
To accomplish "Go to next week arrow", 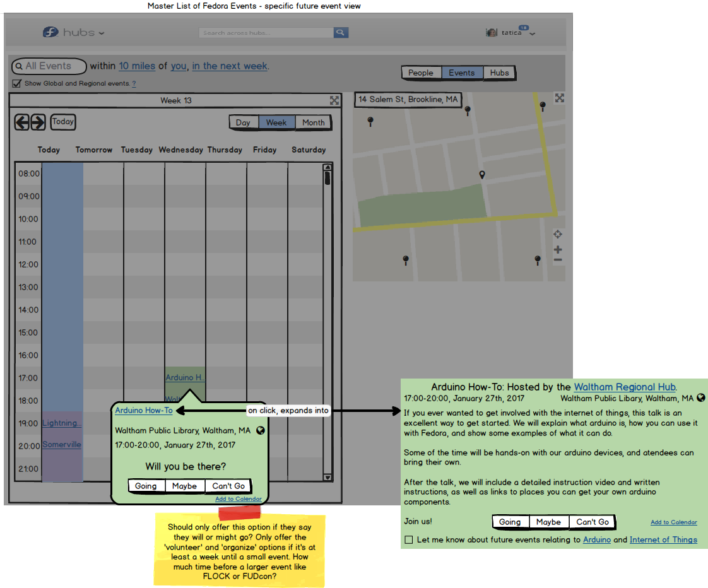I will pyautogui.click(x=38, y=122).
